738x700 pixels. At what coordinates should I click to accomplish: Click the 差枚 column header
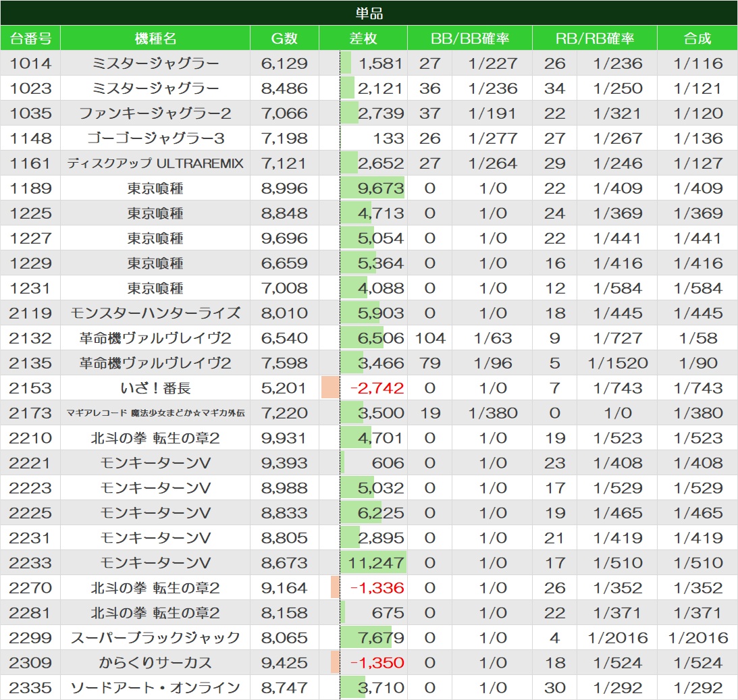tap(363, 38)
